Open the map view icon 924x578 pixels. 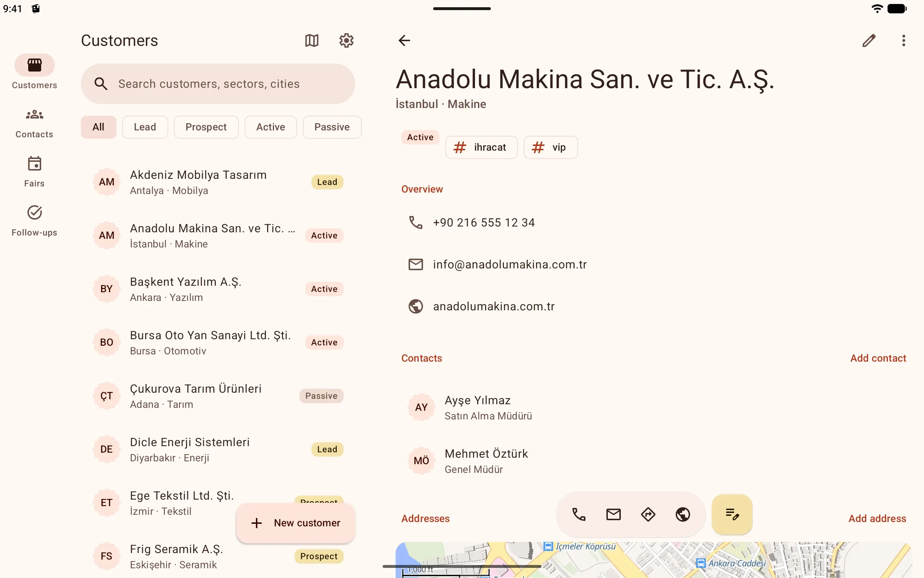[311, 40]
